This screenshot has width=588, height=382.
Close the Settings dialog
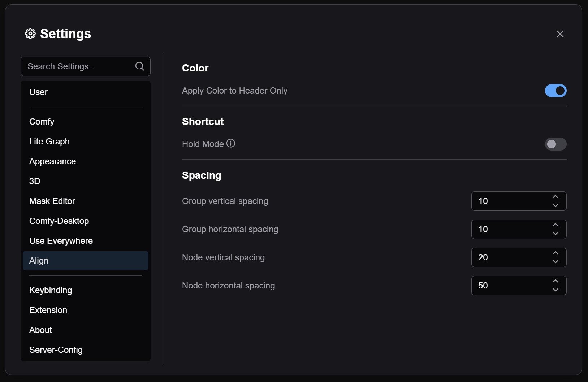click(x=560, y=34)
